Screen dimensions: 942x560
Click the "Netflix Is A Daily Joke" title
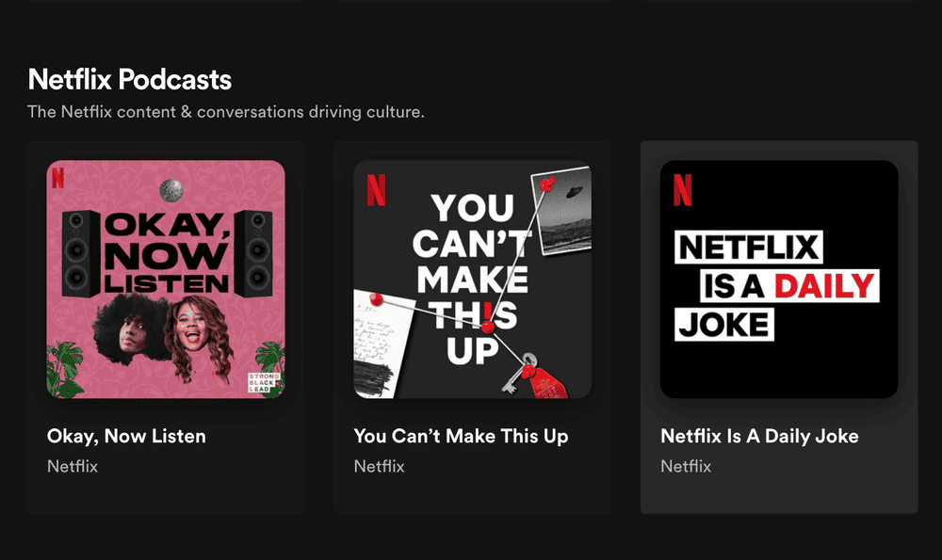click(759, 437)
